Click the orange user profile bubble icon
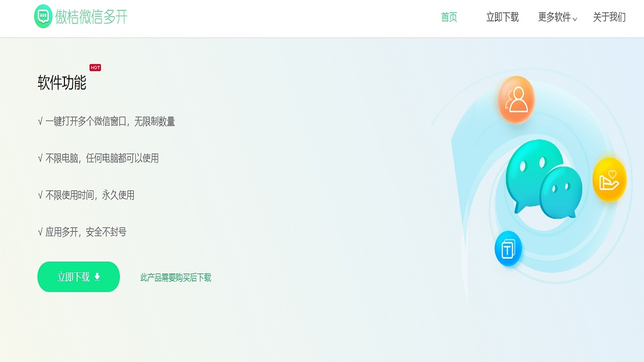The image size is (644, 362). 516,100
